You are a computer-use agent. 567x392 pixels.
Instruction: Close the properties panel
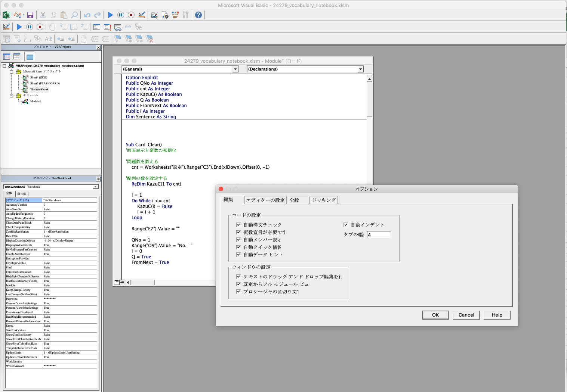click(99, 179)
